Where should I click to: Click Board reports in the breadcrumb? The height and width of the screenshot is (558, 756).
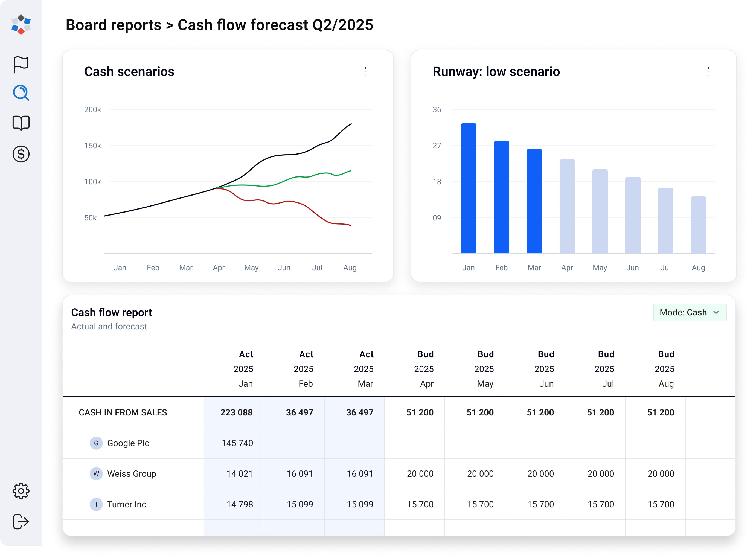pos(114,25)
